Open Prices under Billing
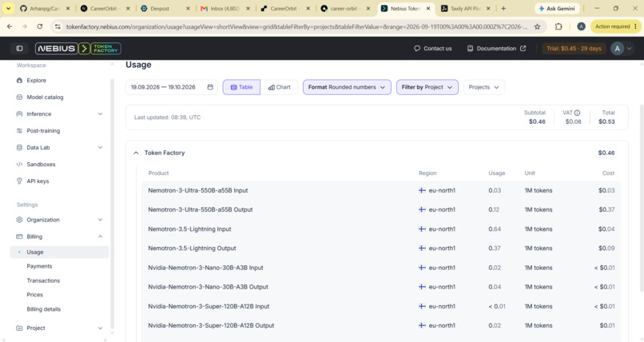Image resolution: width=644 pixels, height=342 pixels. (x=35, y=295)
